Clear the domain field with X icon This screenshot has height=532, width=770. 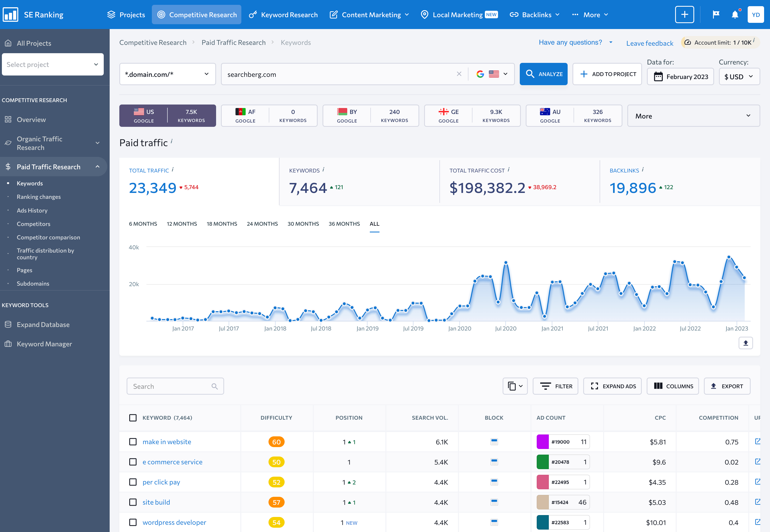tap(459, 74)
